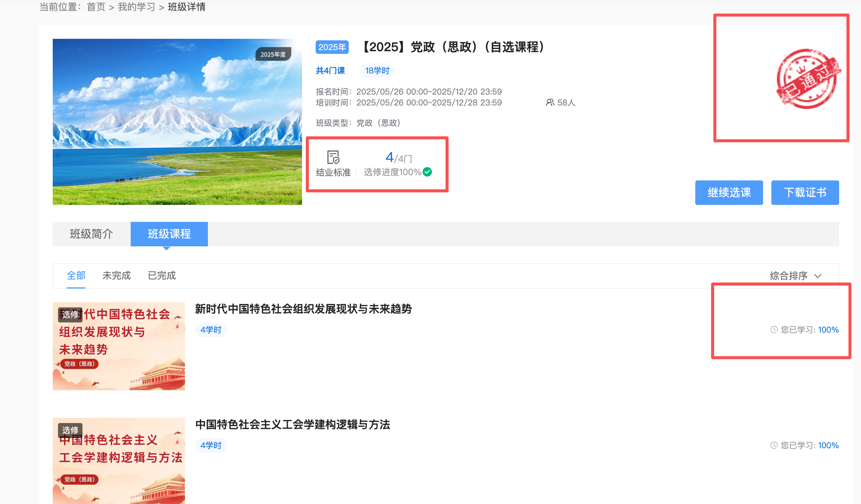Switch to the 班级简介 tab
861x504 pixels.
92,234
